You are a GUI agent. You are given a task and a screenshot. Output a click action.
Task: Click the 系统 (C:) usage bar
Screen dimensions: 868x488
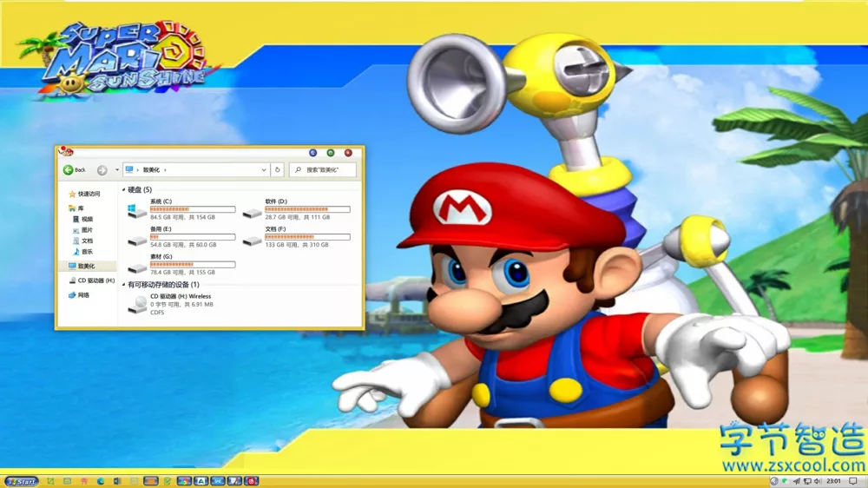coord(193,209)
